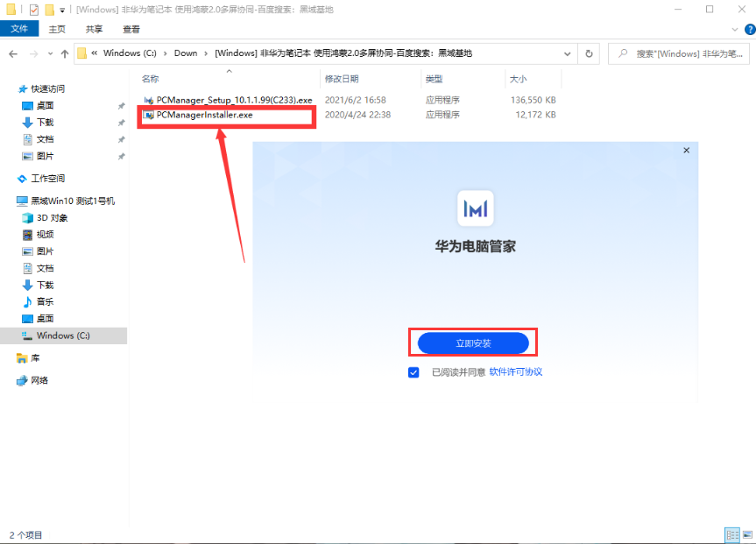Expand the chevron after Windows (C:) breadcrumb
The width and height of the screenshot is (756, 544).
click(165, 53)
